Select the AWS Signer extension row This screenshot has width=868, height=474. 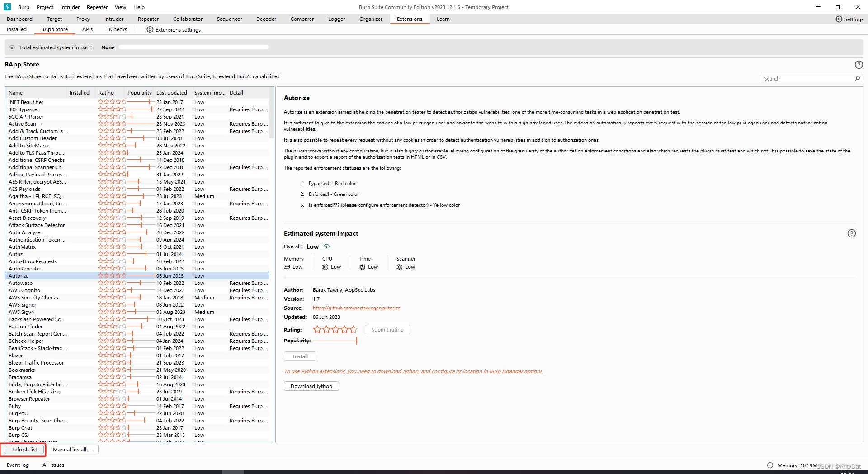pos(137,305)
